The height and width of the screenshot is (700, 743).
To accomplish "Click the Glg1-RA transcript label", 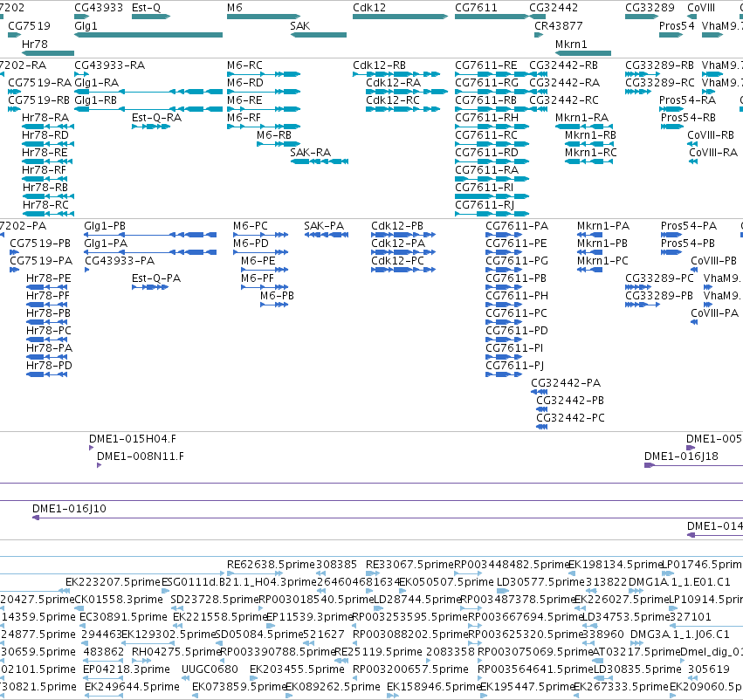I will tap(96, 82).
